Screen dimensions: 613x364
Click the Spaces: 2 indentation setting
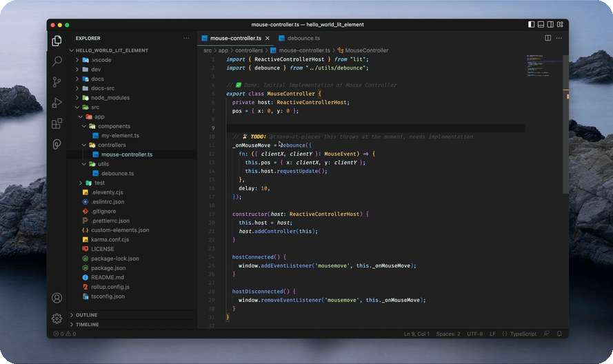[x=448, y=334]
